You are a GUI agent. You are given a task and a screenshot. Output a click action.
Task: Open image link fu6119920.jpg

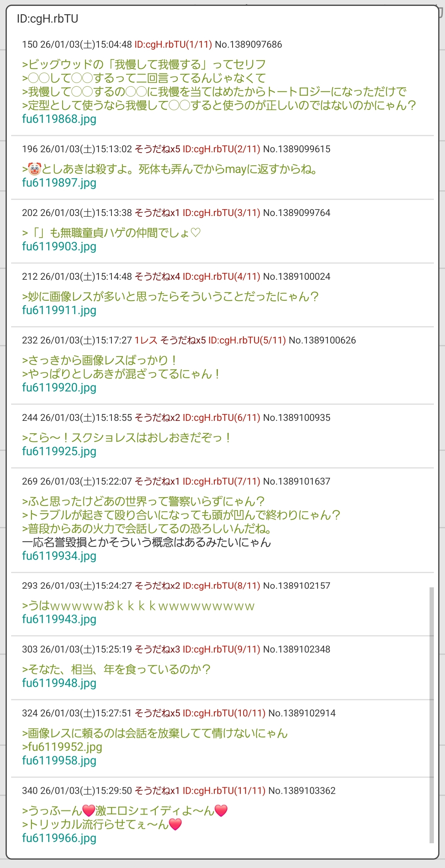(59, 387)
